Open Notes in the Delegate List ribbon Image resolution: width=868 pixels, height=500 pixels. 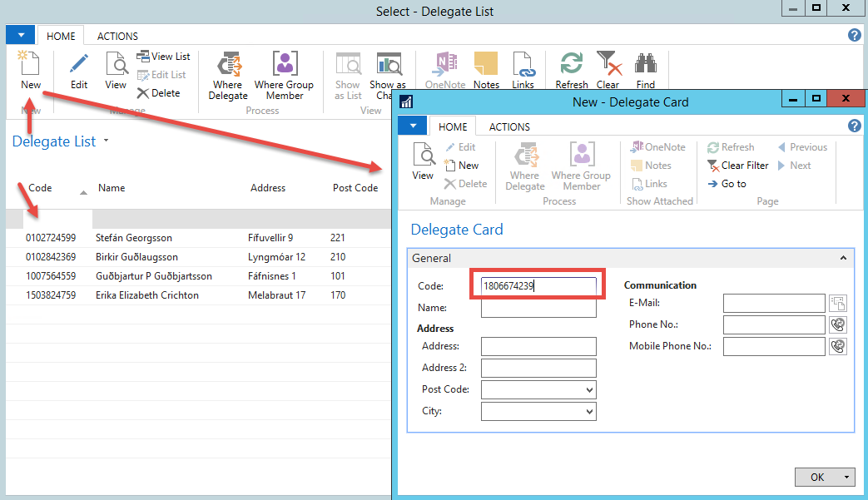[x=486, y=70]
